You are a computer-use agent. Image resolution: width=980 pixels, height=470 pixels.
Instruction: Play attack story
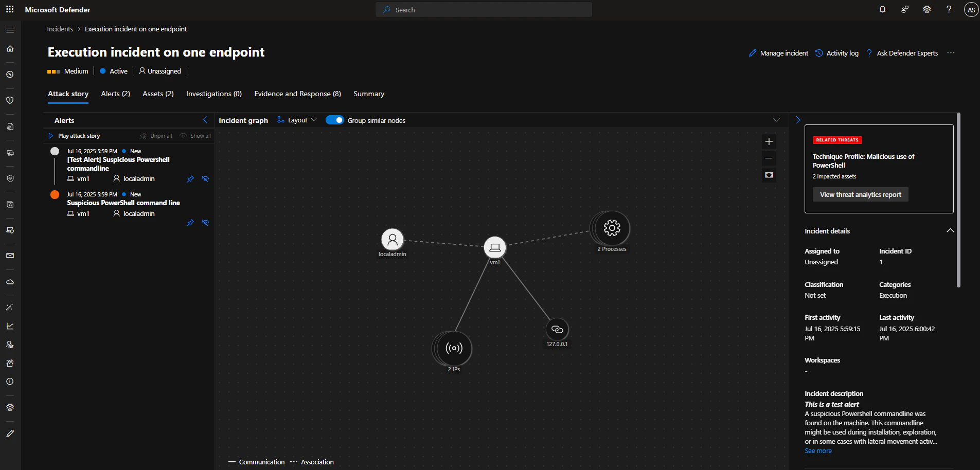pyautogui.click(x=74, y=136)
